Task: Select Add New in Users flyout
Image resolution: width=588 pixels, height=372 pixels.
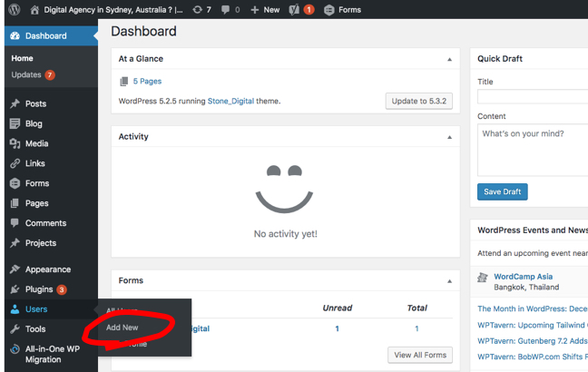Action: click(x=122, y=328)
